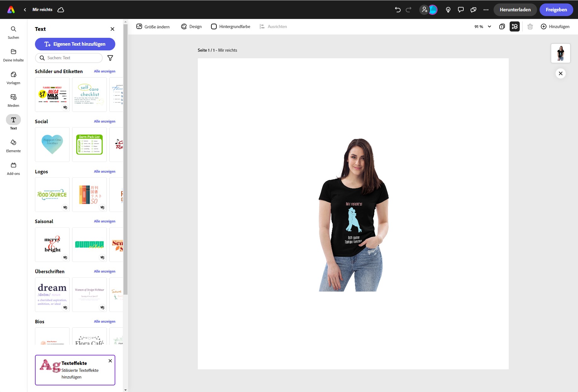The image size is (578, 392).
Task: Open the Hintergrundfarbe color picker
Action: [x=231, y=27]
